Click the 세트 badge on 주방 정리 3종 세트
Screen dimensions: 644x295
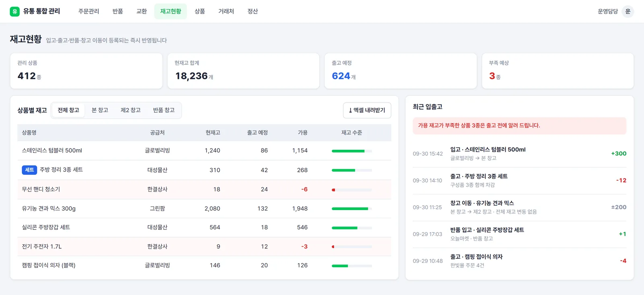click(x=29, y=170)
